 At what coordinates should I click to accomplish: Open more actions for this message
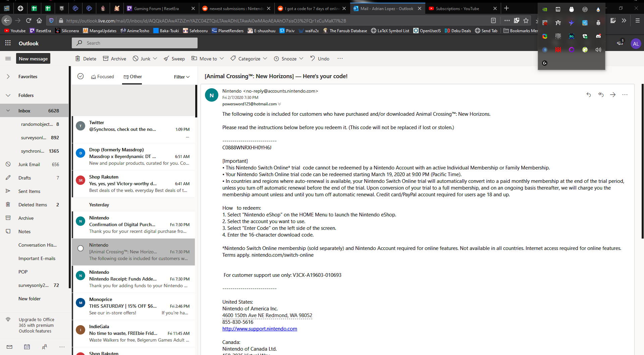click(x=625, y=95)
